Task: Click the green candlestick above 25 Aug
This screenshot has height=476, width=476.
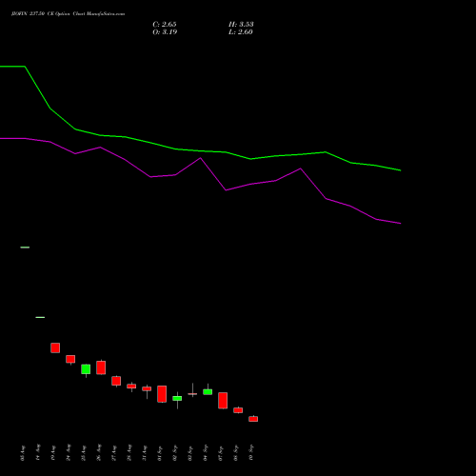Action: pyautogui.click(x=86, y=369)
